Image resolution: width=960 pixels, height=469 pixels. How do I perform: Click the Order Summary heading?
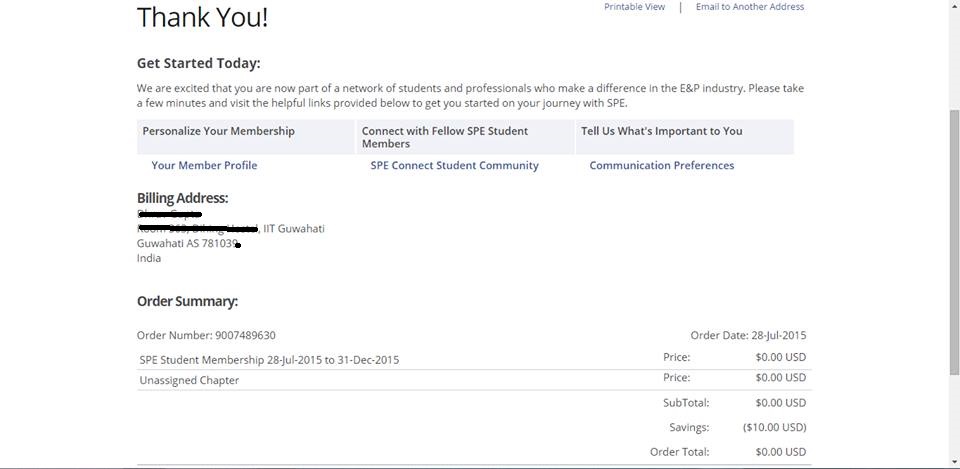[x=187, y=301]
